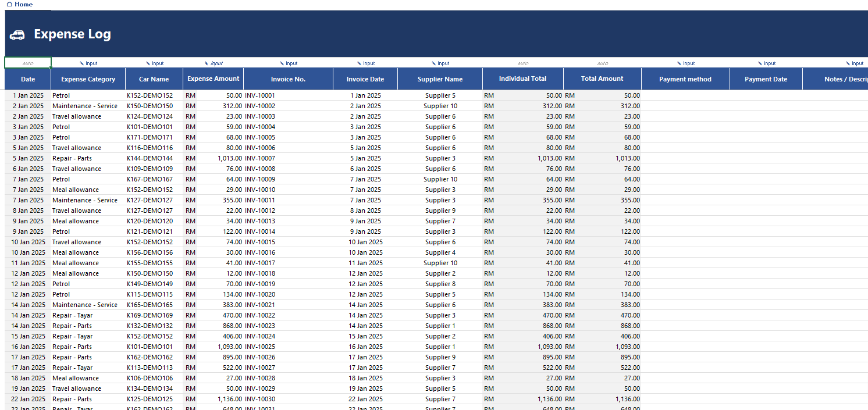Click the date cell 1 Jan 2025

pos(28,95)
